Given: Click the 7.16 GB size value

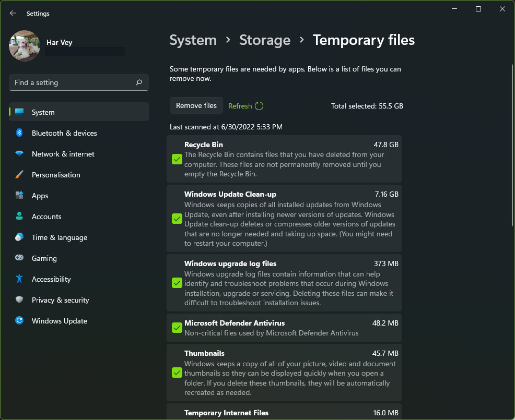Looking at the screenshot, I should pyautogui.click(x=387, y=194).
